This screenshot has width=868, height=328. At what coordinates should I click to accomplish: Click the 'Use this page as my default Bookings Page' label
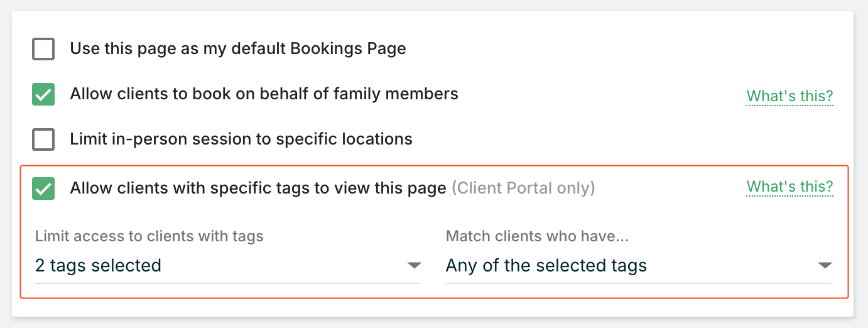point(237,48)
